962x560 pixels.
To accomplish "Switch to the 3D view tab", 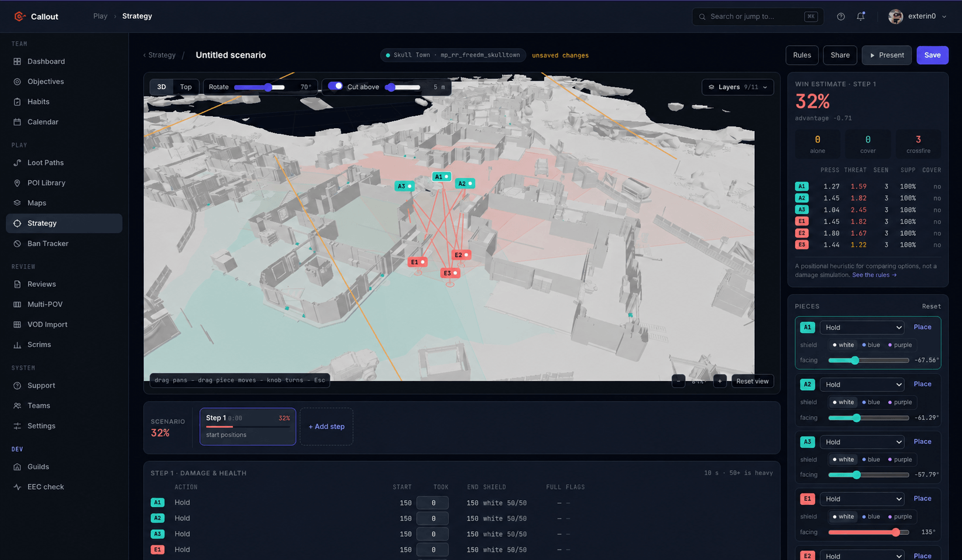I will (162, 87).
